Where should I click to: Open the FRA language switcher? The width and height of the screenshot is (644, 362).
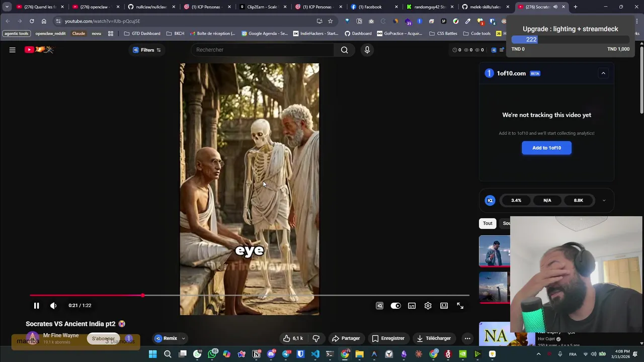coord(573,354)
